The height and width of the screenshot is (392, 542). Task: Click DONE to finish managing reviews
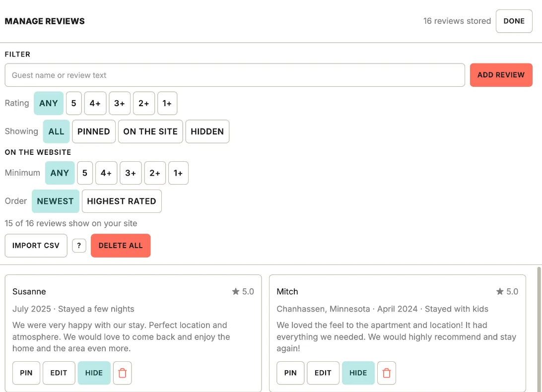pyautogui.click(x=514, y=21)
